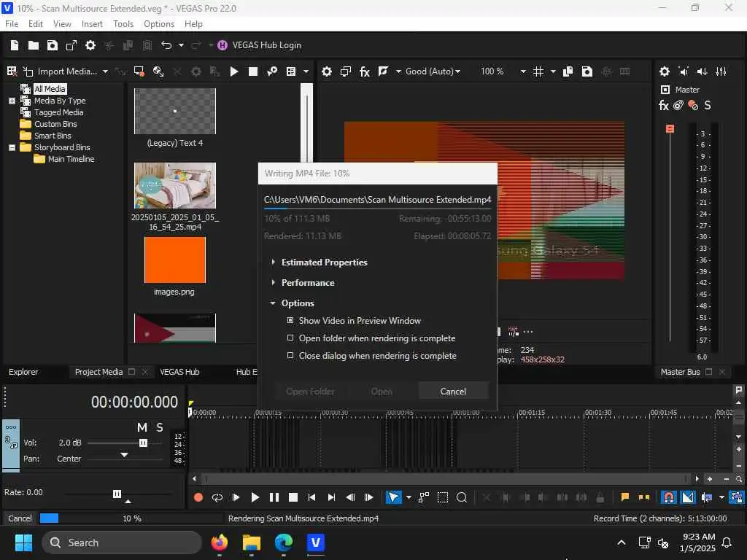The height and width of the screenshot is (560, 747).
Task: Toggle Show Video in Preview Window
Action: [x=290, y=321]
